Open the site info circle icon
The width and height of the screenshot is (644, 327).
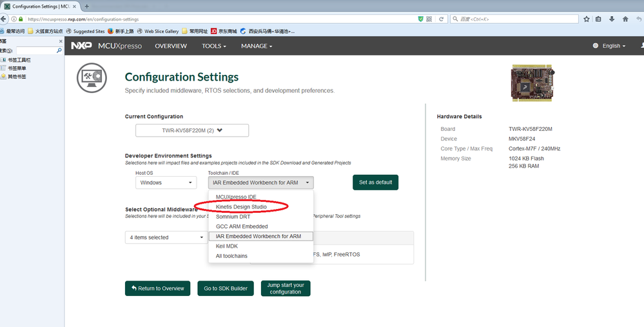tap(14, 19)
